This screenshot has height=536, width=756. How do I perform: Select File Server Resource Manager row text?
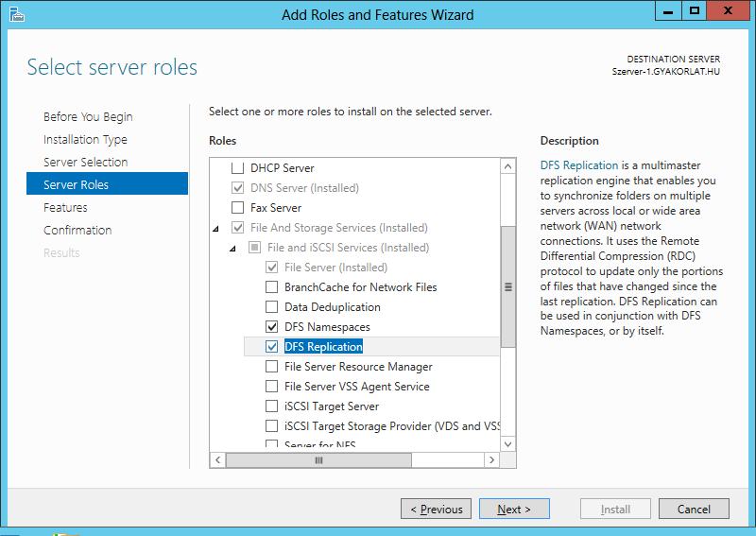[358, 366]
